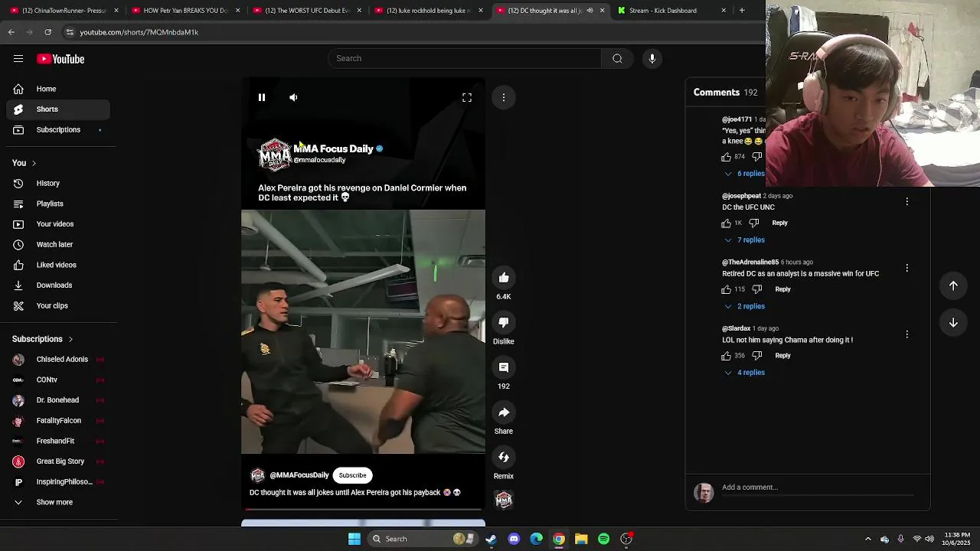Click the search magnifier button

(x=617, y=59)
